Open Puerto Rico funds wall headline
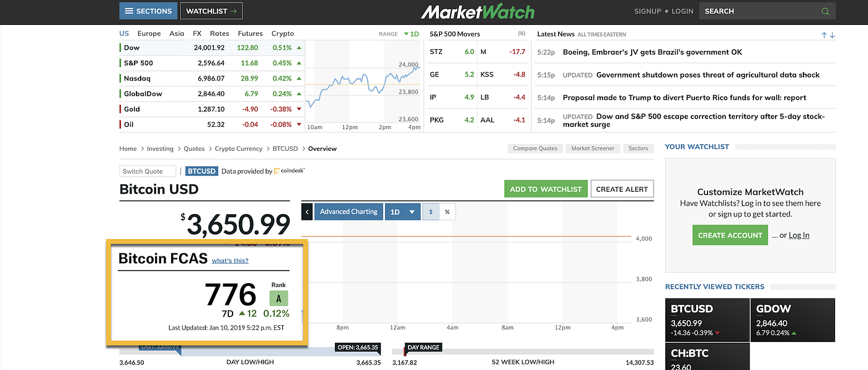 pyautogui.click(x=684, y=97)
